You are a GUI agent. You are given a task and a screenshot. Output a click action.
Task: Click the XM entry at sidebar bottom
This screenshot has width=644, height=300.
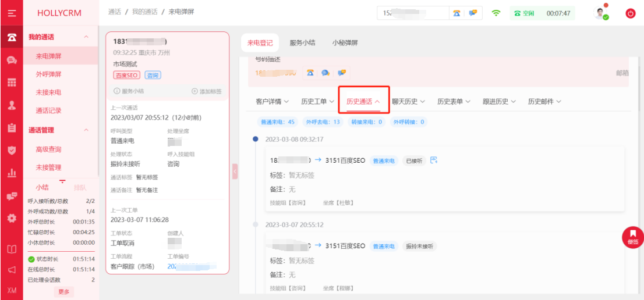pyautogui.click(x=12, y=290)
